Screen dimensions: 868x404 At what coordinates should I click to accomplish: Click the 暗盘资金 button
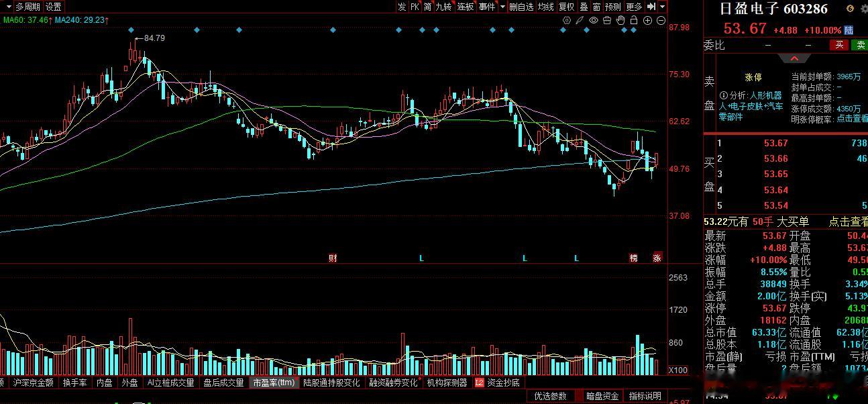602,396
